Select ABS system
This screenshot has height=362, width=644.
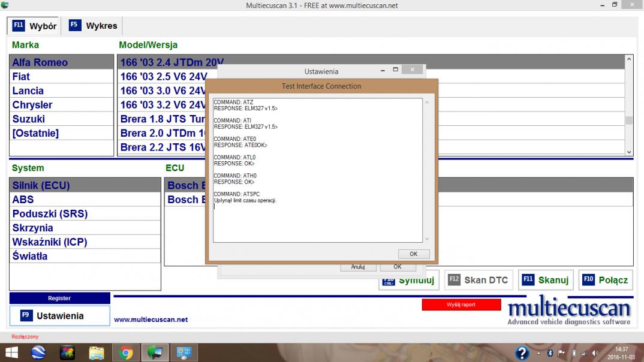pyautogui.click(x=85, y=200)
